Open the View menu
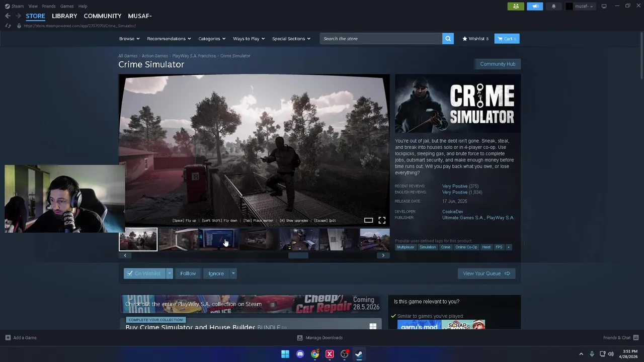The height and width of the screenshot is (362, 644). coord(33,6)
